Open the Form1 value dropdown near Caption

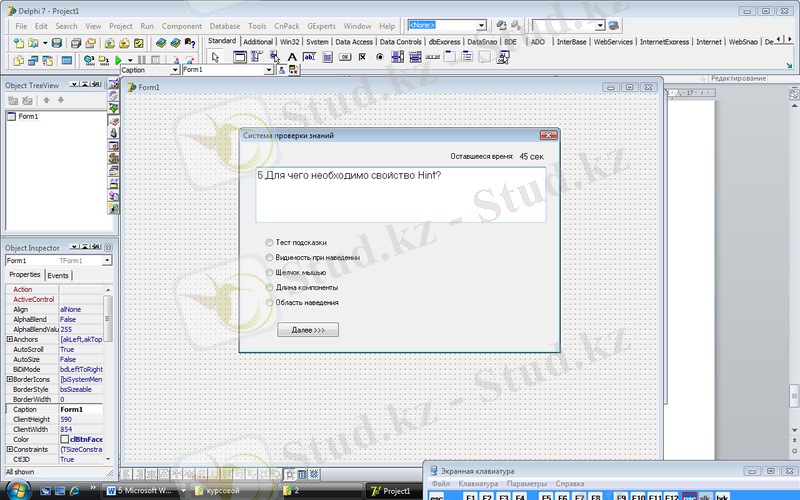[x=268, y=70]
